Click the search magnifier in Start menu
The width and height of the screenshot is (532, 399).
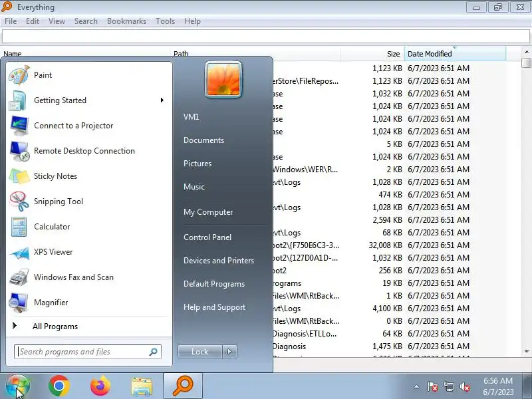[154, 352]
